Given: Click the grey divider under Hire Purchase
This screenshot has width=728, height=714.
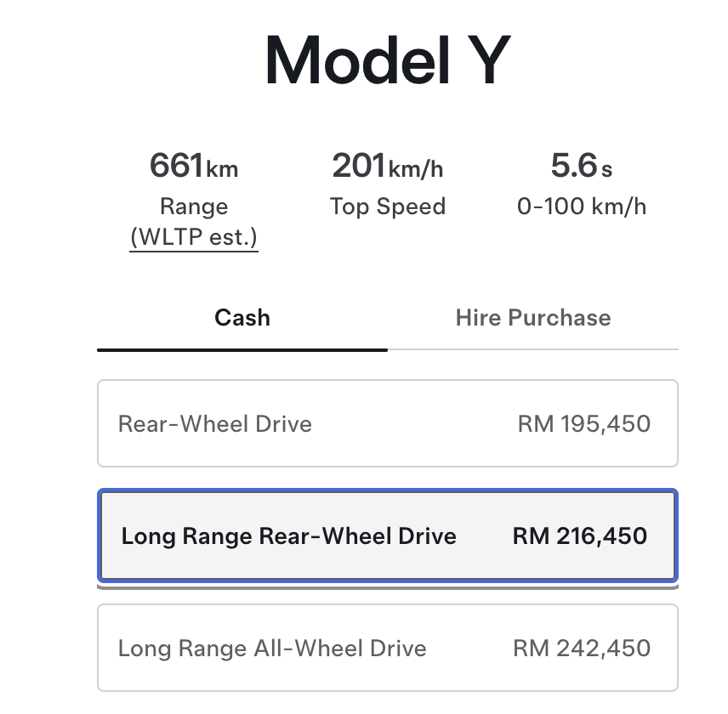Looking at the screenshot, I should (533, 349).
